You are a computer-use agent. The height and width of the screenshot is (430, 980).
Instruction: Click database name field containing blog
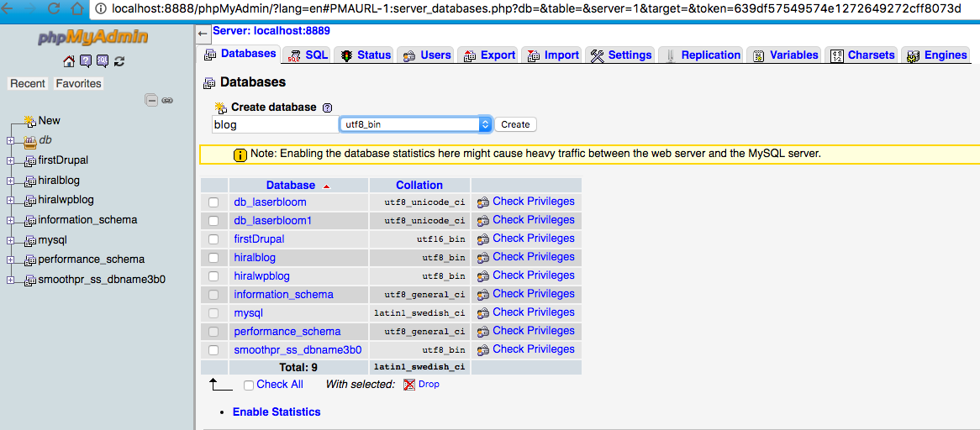coord(275,124)
